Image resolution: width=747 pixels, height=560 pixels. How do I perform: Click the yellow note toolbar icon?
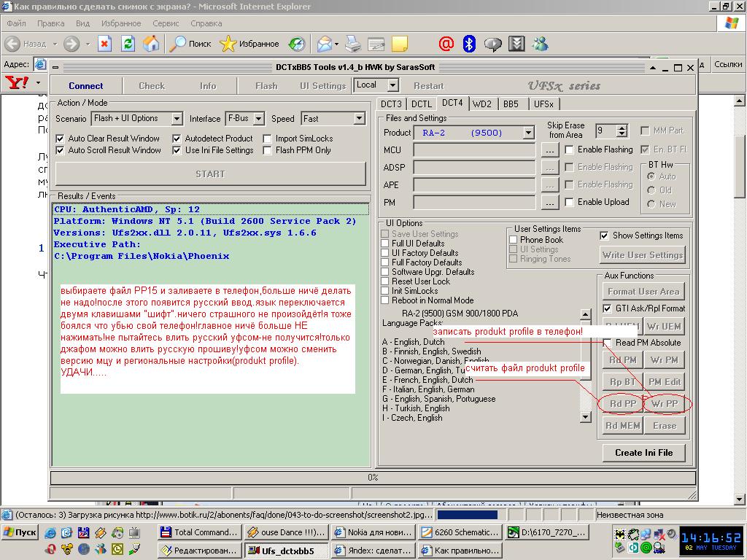click(x=400, y=44)
